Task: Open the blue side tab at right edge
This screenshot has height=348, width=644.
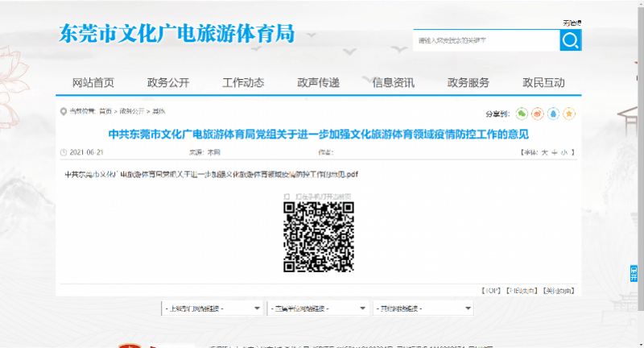Action: pyautogui.click(x=634, y=274)
